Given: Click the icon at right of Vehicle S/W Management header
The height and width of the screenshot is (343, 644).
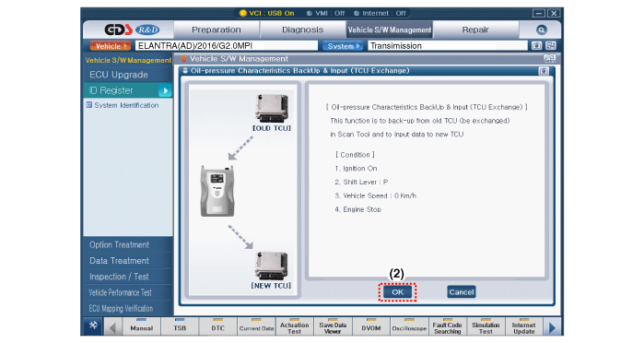Looking at the screenshot, I should click(x=549, y=58).
